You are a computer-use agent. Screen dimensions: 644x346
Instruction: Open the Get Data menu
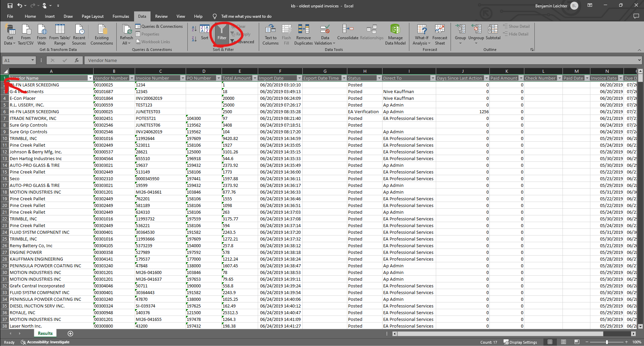10,35
